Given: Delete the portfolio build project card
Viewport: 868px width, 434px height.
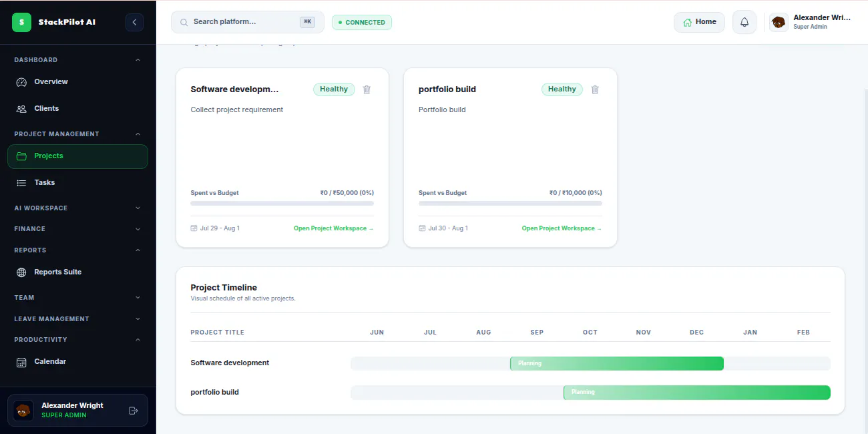Looking at the screenshot, I should (x=595, y=89).
